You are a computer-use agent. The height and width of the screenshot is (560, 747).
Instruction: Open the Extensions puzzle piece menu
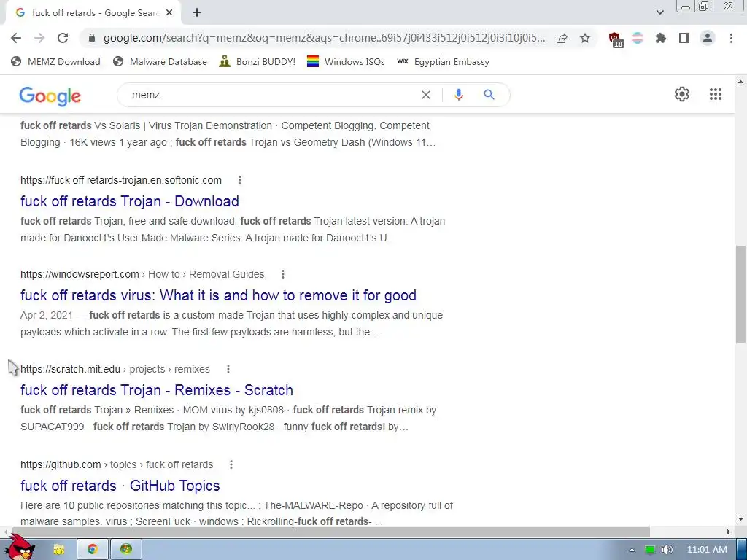[661, 38]
